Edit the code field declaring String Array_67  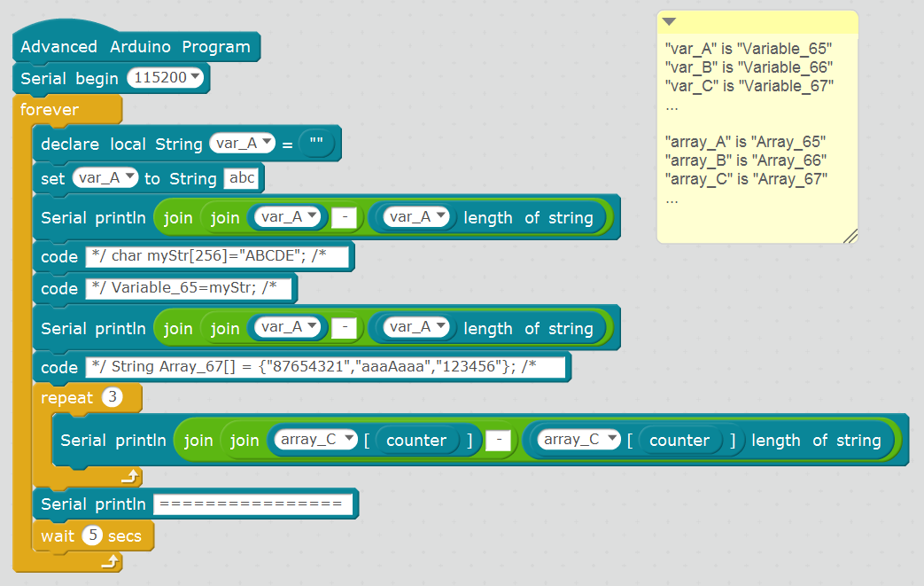[324, 367]
